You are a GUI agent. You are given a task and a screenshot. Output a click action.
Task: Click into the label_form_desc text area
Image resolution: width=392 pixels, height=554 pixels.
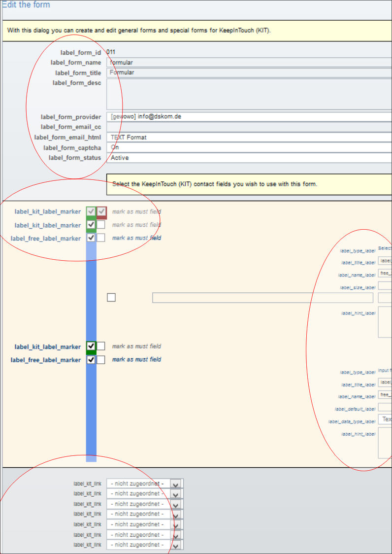[x=249, y=94]
